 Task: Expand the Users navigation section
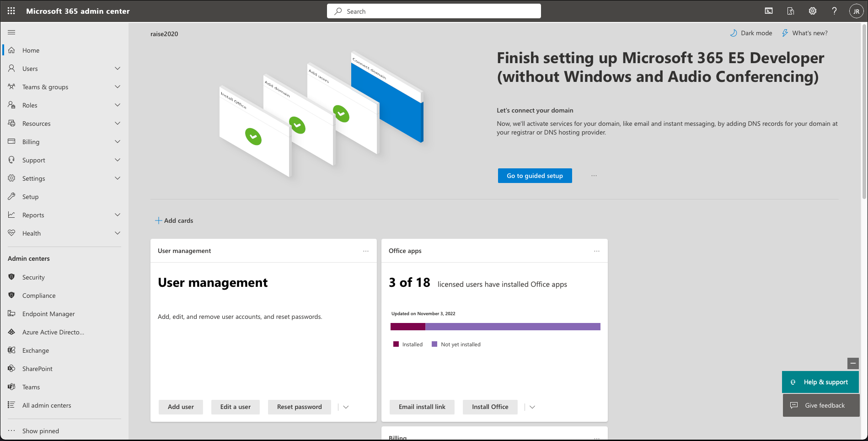[118, 69]
